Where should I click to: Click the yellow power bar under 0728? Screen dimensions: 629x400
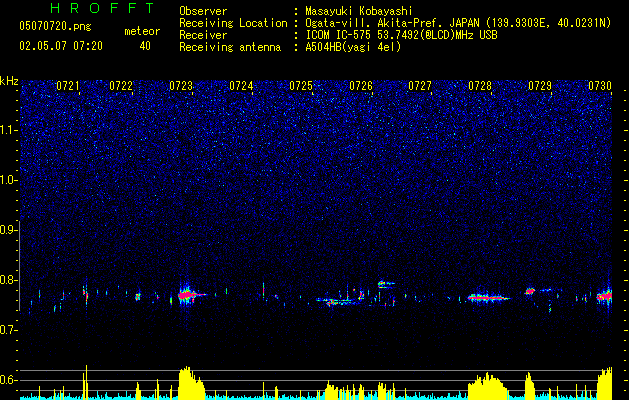pyautogui.click(x=487, y=386)
